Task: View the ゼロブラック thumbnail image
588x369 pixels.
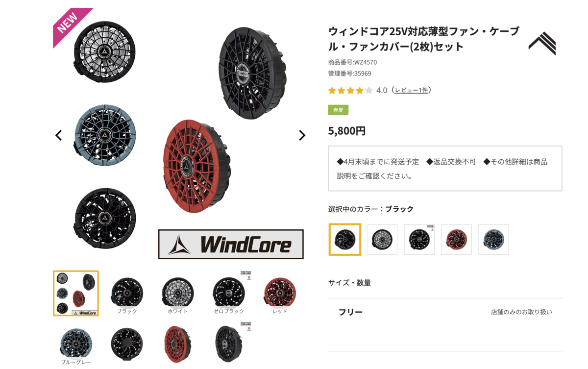Action: [229, 293]
